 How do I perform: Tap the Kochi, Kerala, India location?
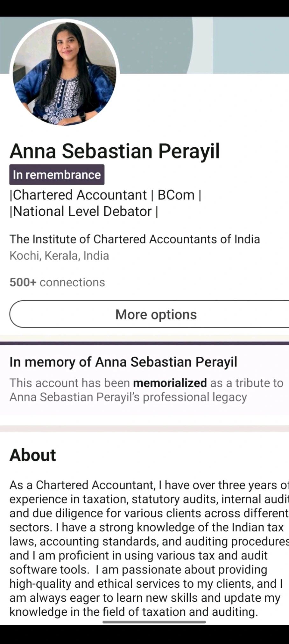[59, 255]
